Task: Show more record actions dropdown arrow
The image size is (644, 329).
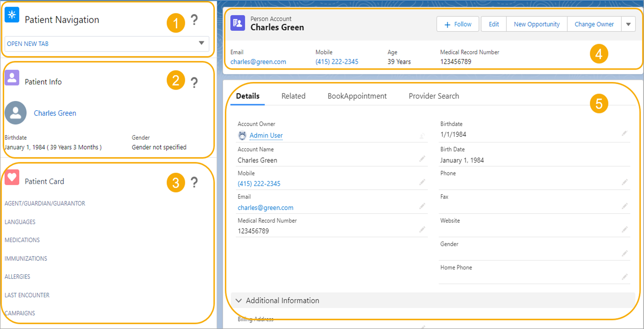Action: [628, 24]
